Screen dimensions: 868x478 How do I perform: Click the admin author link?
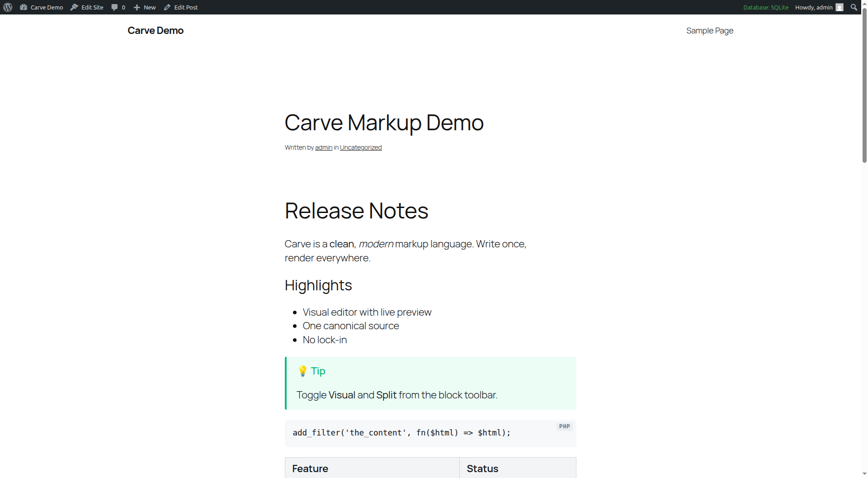coord(324,147)
